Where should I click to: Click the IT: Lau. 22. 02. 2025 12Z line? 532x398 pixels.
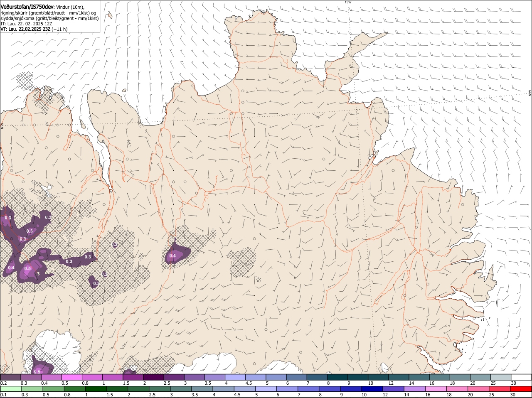26,24
